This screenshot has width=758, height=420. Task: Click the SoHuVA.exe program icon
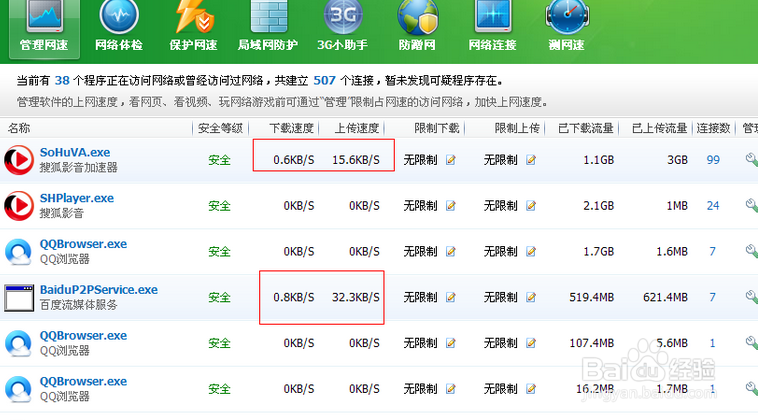[19, 159]
